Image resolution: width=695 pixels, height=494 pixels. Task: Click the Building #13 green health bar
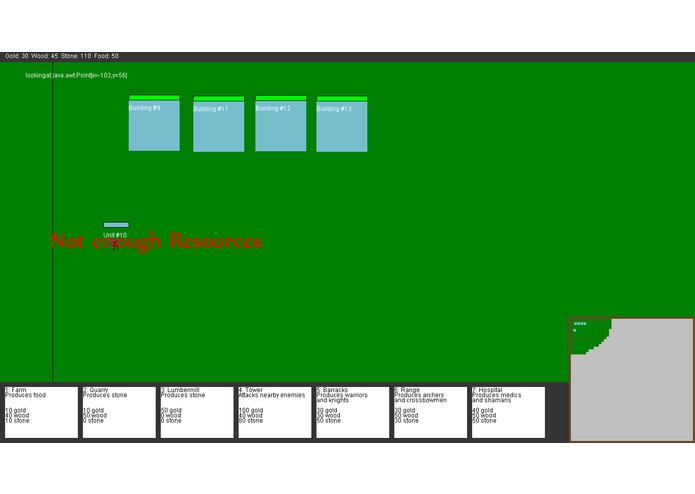[x=342, y=98]
